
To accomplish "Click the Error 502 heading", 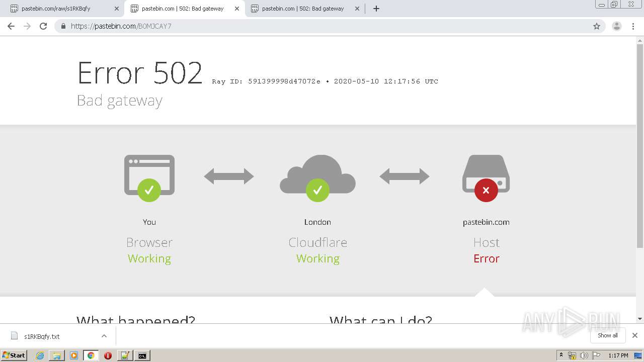I will 140,72.
